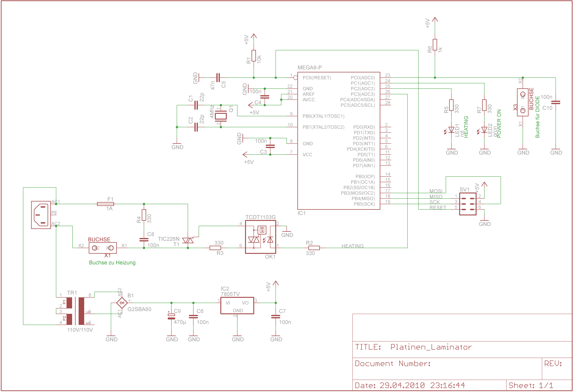The height and width of the screenshot is (392, 573).
Task: Select capacitor C1 22p symbol
Action: (196, 105)
